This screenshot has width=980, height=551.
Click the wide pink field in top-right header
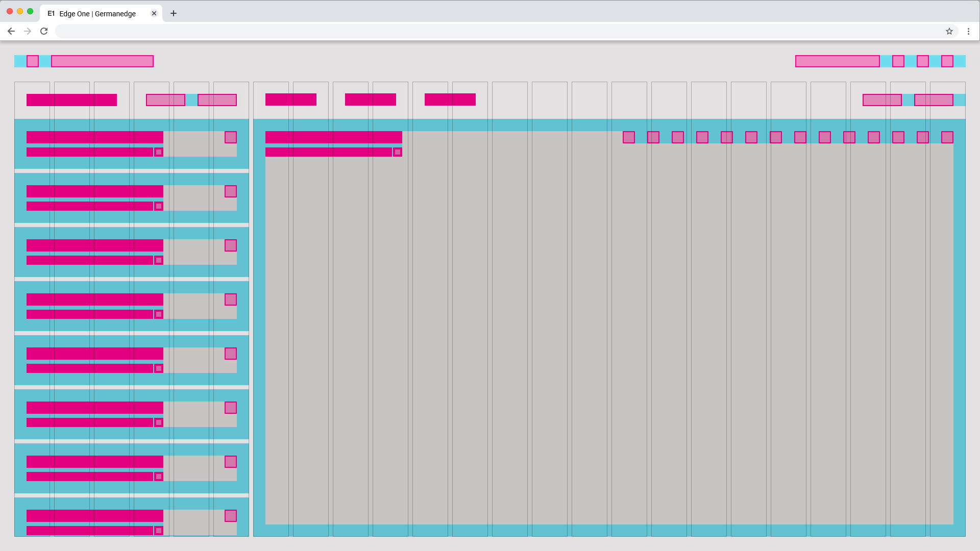837,61
